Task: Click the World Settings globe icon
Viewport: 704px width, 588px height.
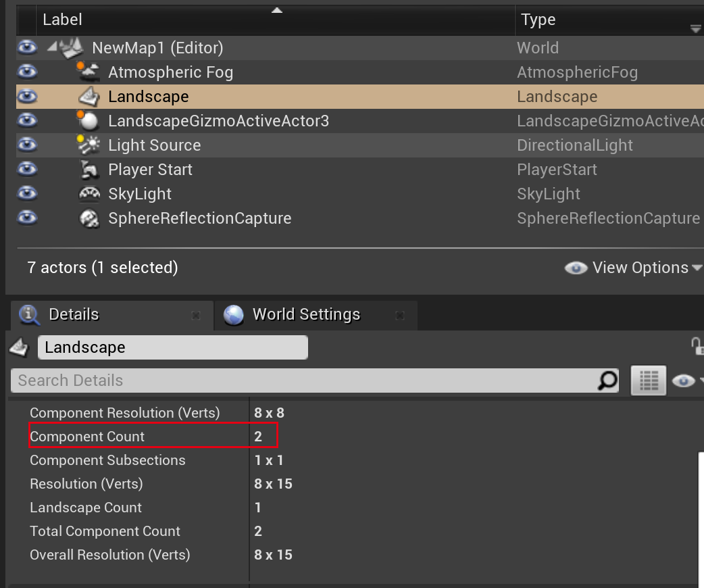Action: click(x=234, y=315)
